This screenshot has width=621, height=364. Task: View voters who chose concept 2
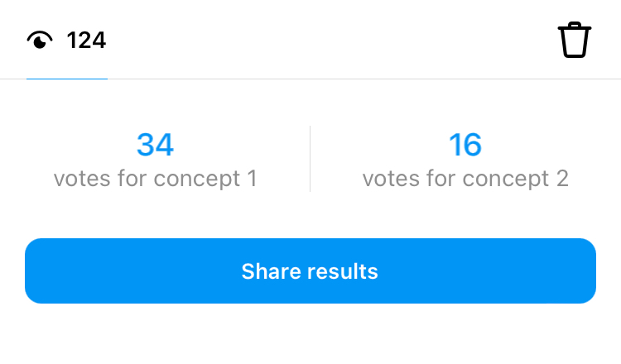coord(465,160)
